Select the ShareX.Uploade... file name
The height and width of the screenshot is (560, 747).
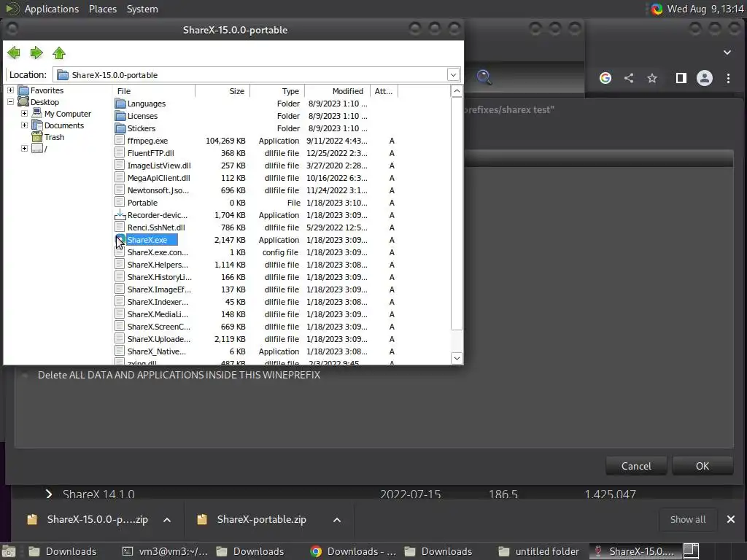click(x=158, y=339)
